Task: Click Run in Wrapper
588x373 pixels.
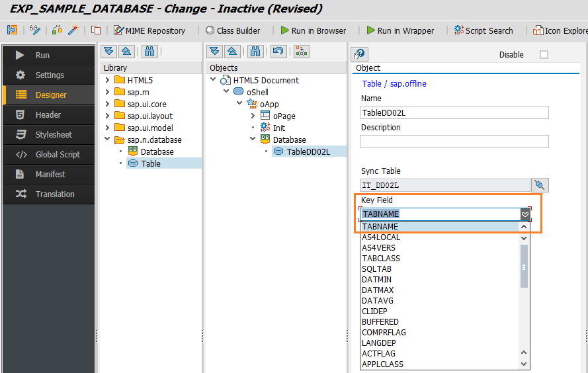Action: click(x=400, y=30)
